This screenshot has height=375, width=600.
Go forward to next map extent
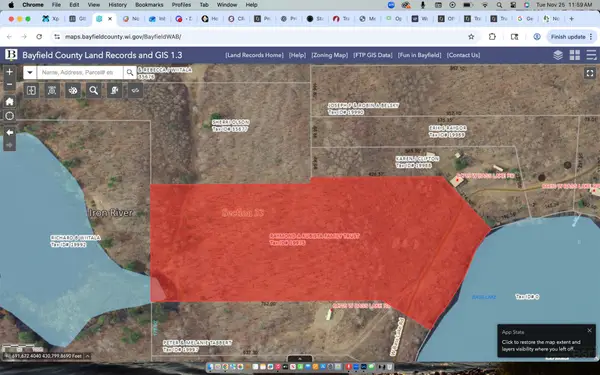10,145
